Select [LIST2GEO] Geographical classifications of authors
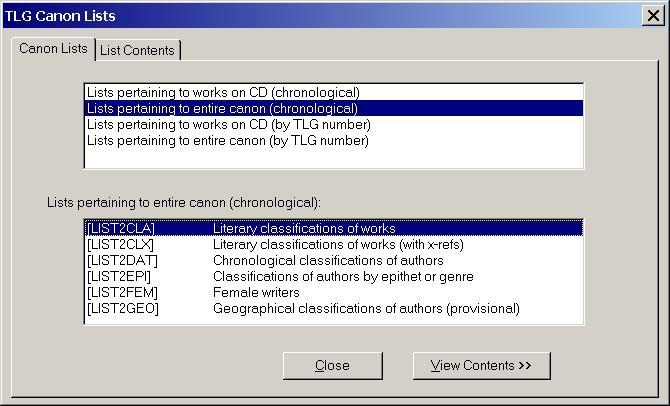Screen dimensions: 670x406 (x=334, y=309)
